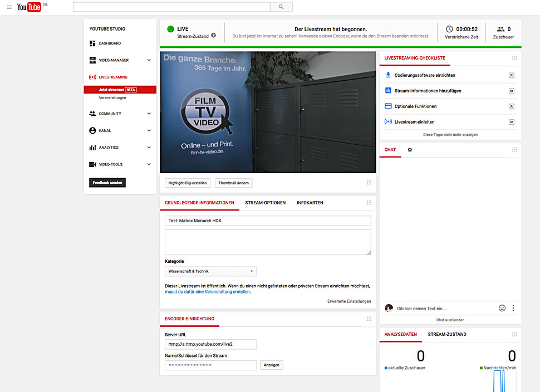This screenshot has width=540, height=392.
Task: Click the Video-Tools camera icon
Action: pyautogui.click(x=92, y=164)
